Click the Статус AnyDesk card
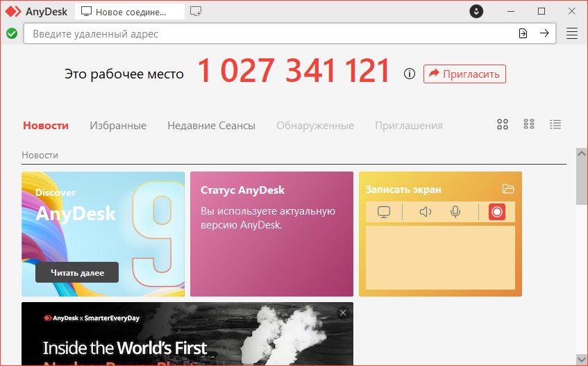Screen dimensions: 588x366 [x=271, y=234]
